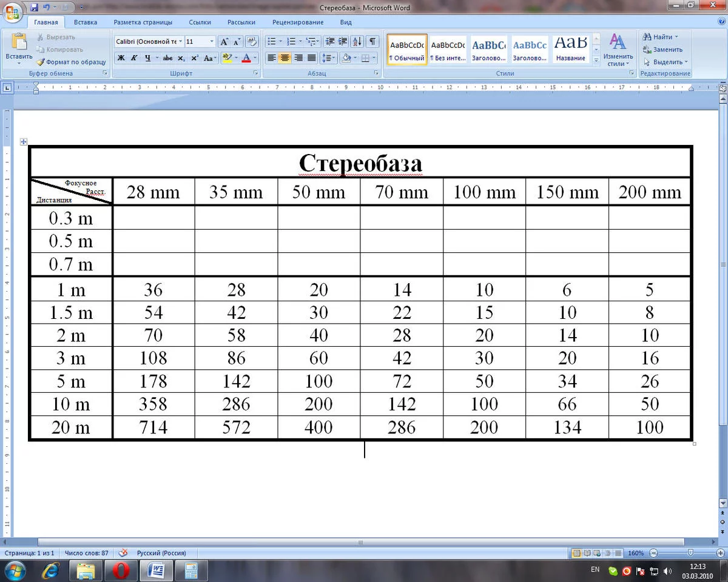Toggle bold (Ж) formatting
Screen dimensions: 728x582
[121, 58]
